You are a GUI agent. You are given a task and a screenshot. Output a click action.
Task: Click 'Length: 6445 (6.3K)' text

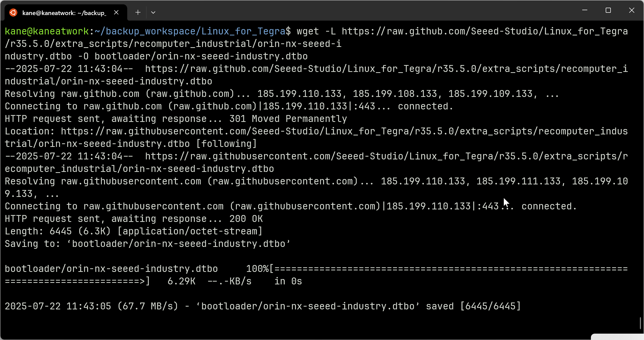click(58, 231)
